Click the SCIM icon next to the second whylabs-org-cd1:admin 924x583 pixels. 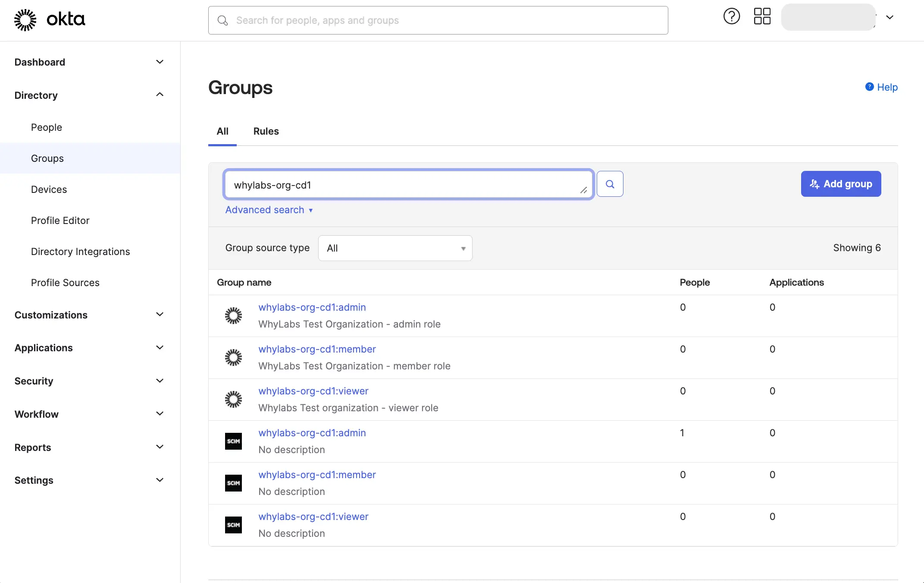pos(233,441)
